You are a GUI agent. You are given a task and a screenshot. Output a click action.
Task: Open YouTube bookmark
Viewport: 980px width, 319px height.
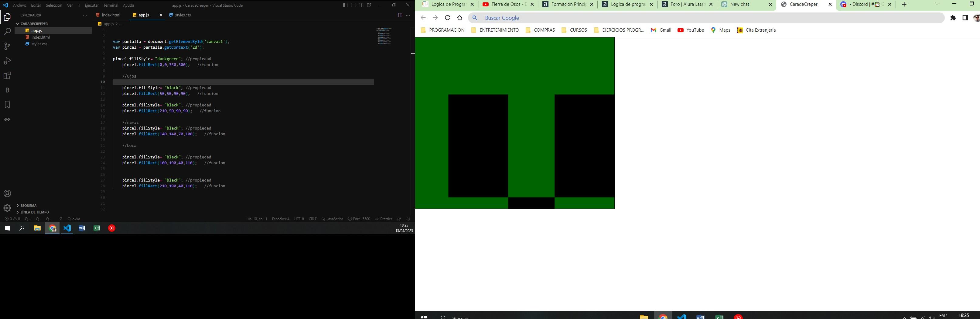(x=691, y=30)
